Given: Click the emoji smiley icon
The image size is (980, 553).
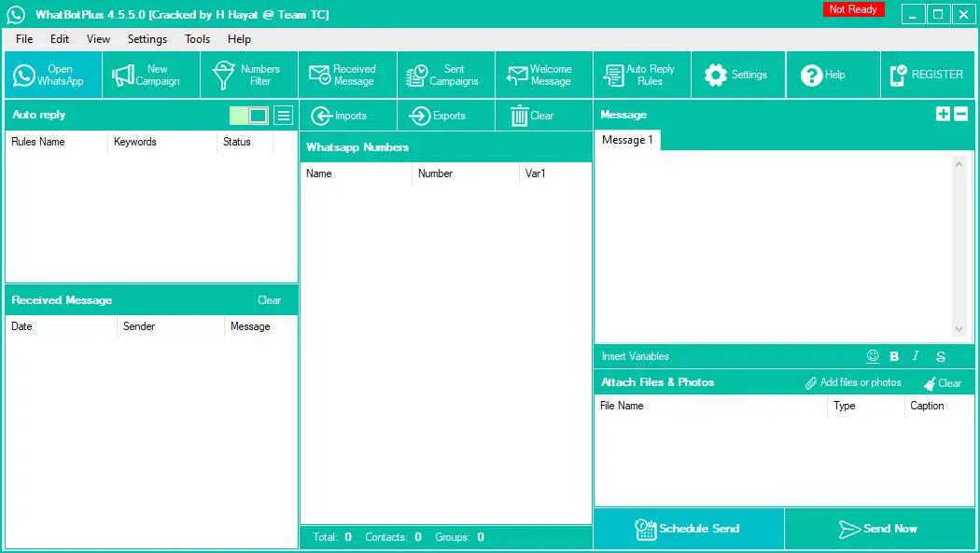Looking at the screenshot, I should [x=873, y=356].
